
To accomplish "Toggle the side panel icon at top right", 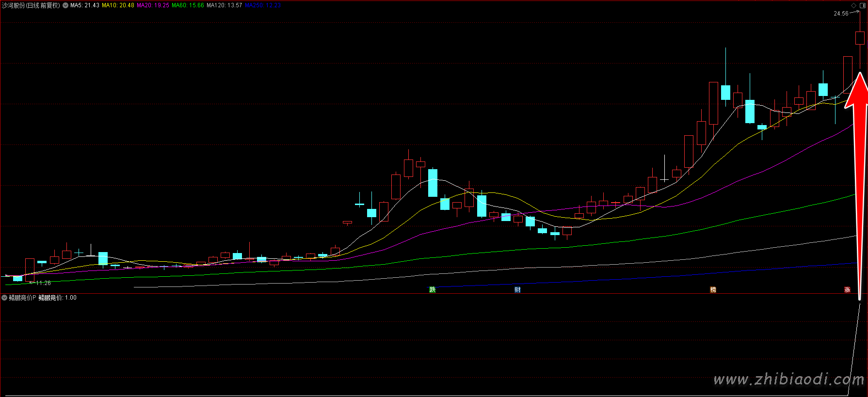I will (x=862, y=5).
